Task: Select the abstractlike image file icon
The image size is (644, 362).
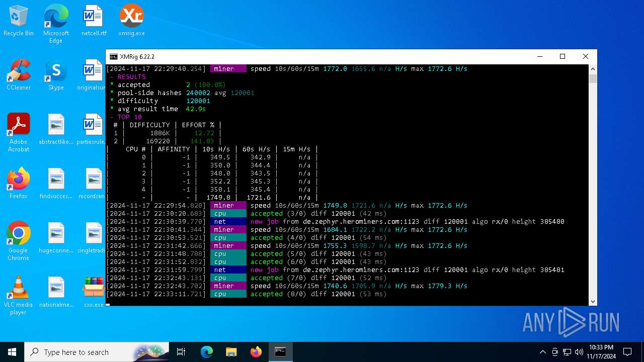Action: point(56,130)
